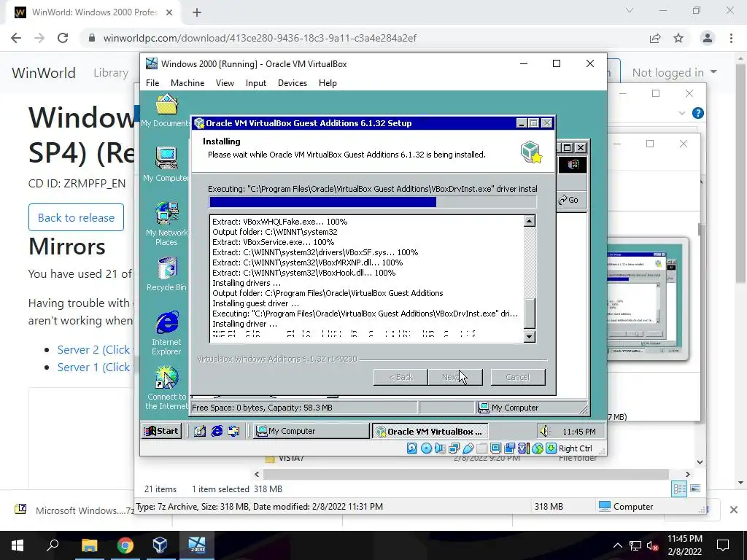The height and width of the screenshot is (560, 747).
Task: Click the Next button in Guest Additions Setup
Action: click(455, 377)
